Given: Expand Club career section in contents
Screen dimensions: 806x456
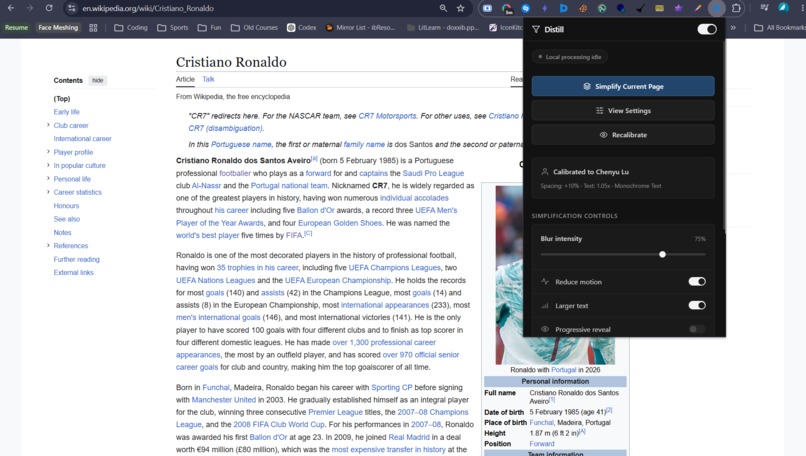Looking at the screenshot, I should coord(48,125).
